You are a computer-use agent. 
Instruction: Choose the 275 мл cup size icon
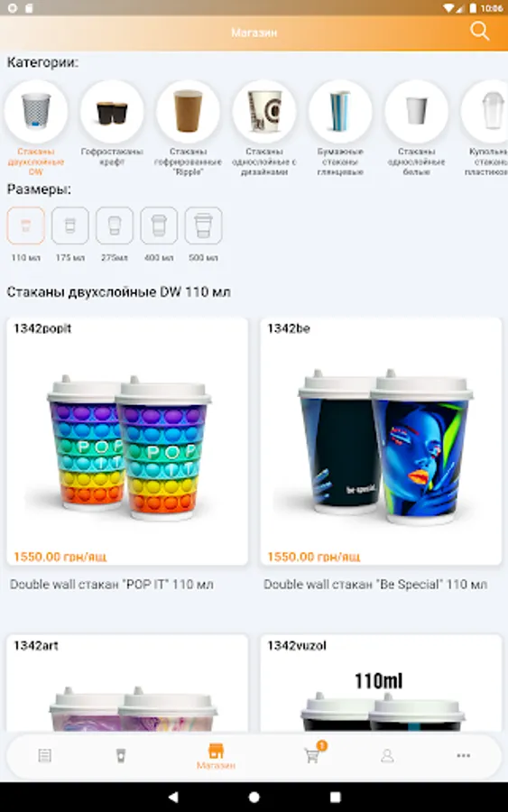pyautogui.click(x=115, y=226)
